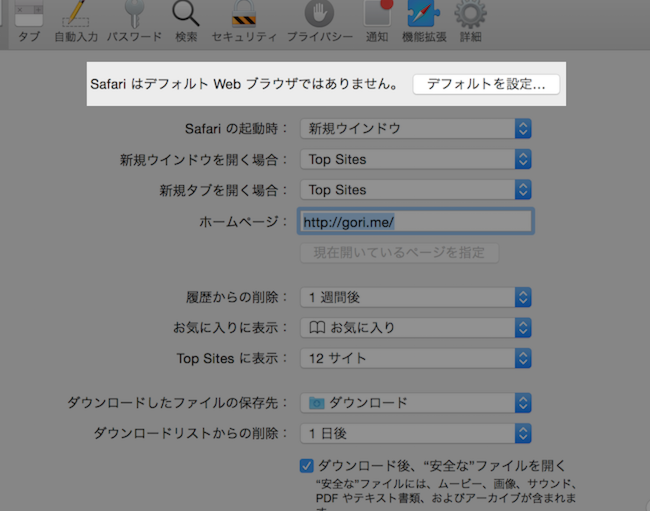The image size is (650, 511).
Task: Click the 現在開いているページを指定 button
Action: (x=399, y=252)
